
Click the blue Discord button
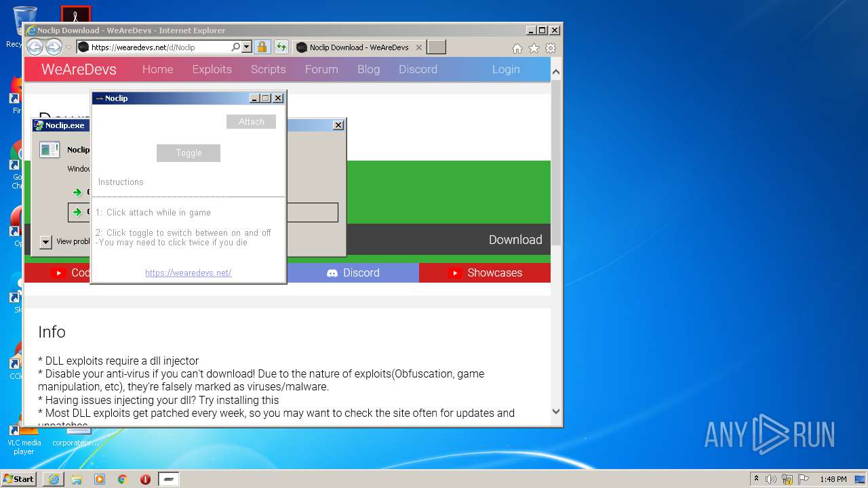click(x=353, y=272)
